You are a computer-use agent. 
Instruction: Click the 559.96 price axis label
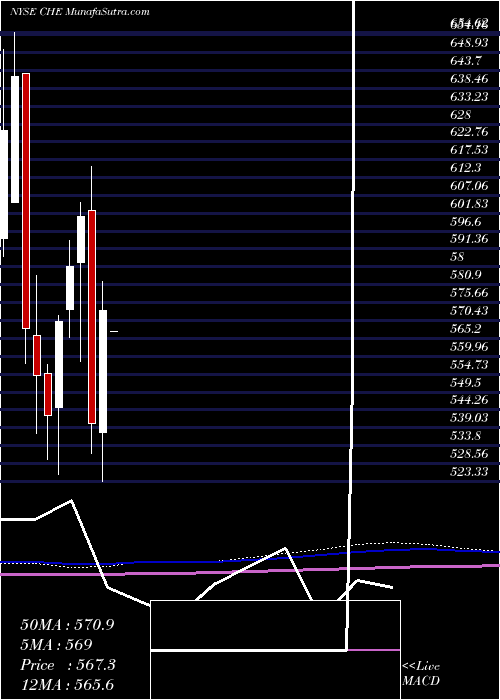(469, 346)
